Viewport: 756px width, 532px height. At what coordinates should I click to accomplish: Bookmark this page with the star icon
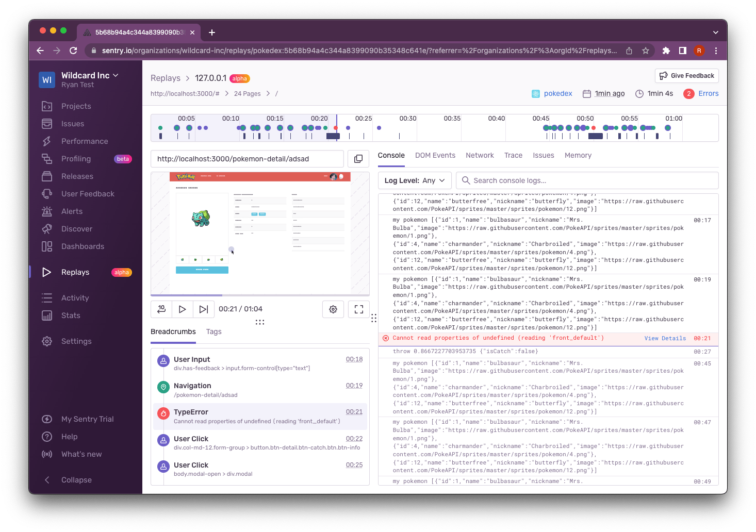[x=646, y=51]
